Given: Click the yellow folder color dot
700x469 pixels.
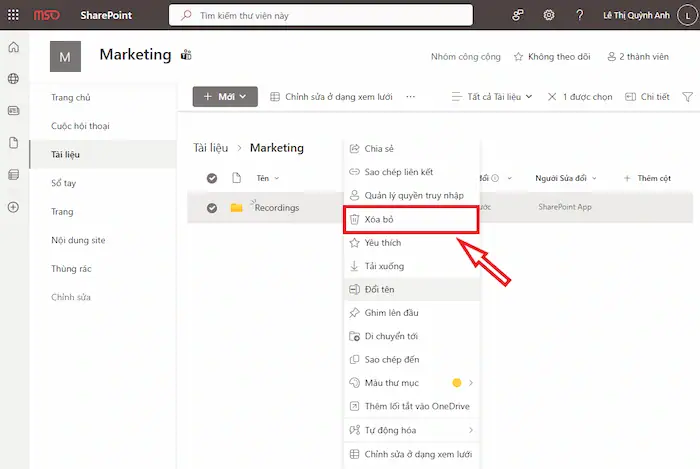Looking at the screenshot, I should [457, 383].
